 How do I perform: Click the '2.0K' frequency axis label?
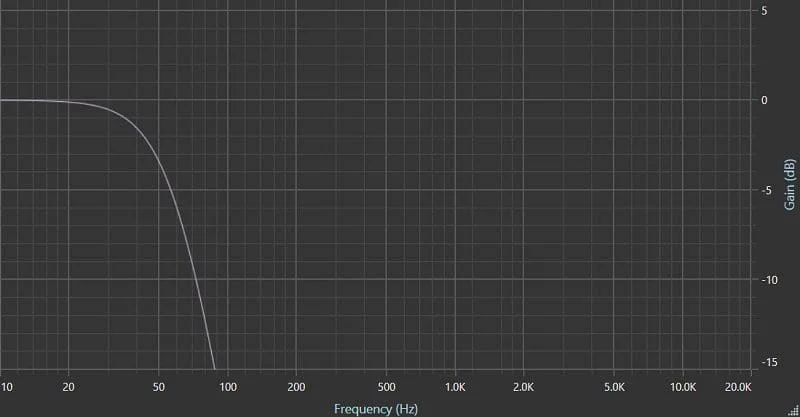tap(523, 387)
